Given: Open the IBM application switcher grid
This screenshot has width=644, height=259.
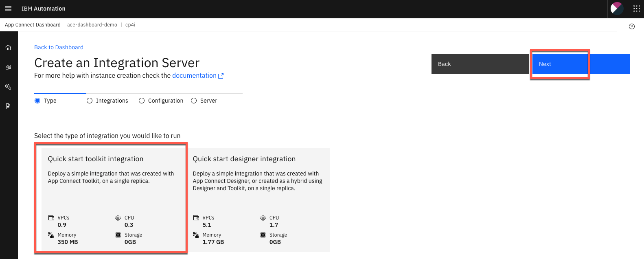Looking at the screenshot, I should pos(636,8).
